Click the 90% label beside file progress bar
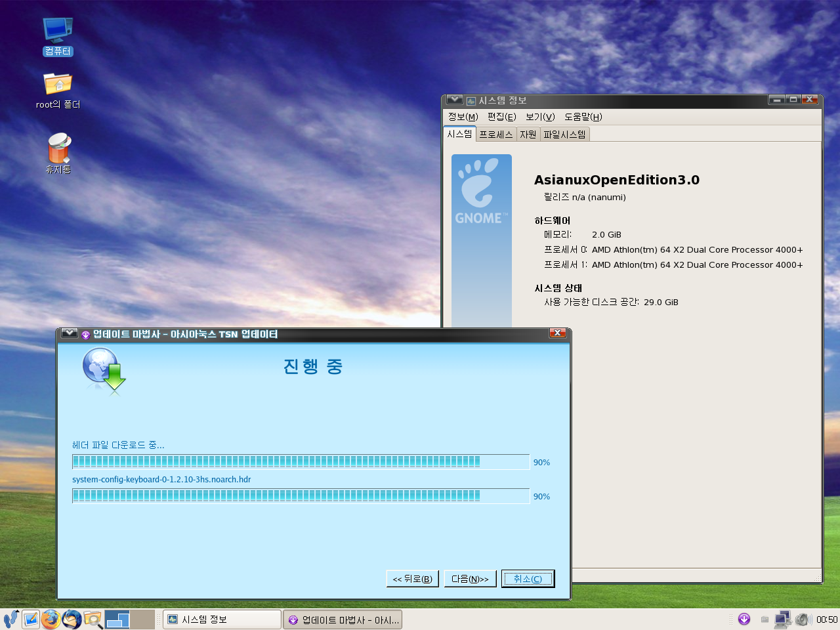This screenshot has width=840, height=630. tap(541, 497)
